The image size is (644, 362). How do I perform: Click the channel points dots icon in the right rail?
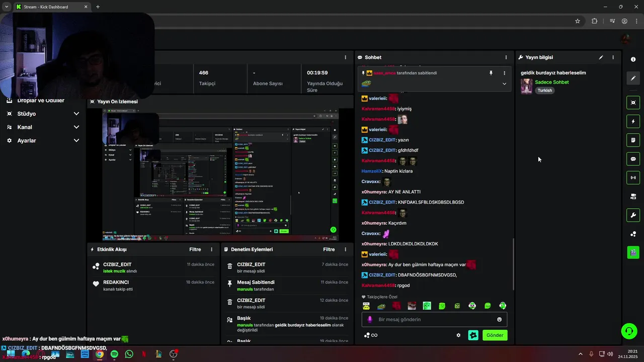(x=633, y=234)
